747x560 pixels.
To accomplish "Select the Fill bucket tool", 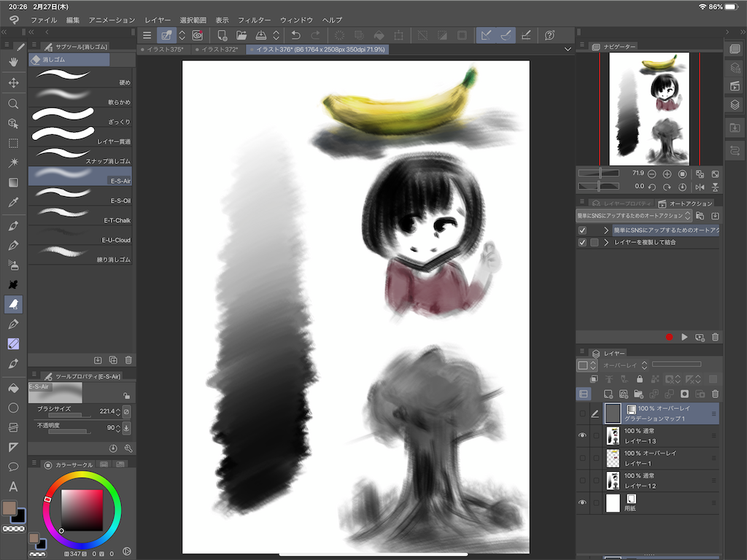I will pos(13,388).
